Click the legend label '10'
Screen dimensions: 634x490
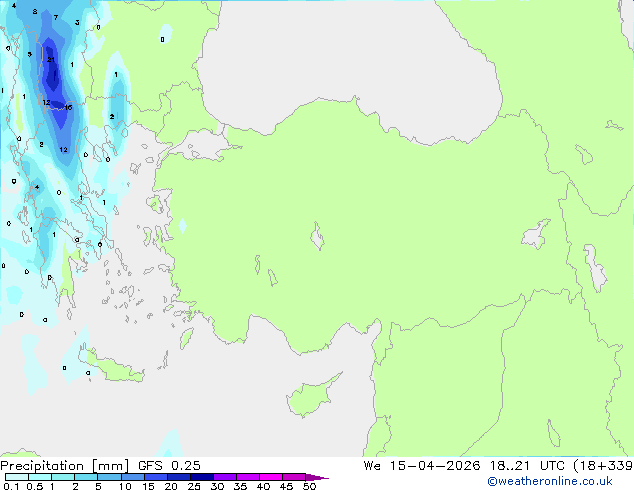[x=125, y=486]
